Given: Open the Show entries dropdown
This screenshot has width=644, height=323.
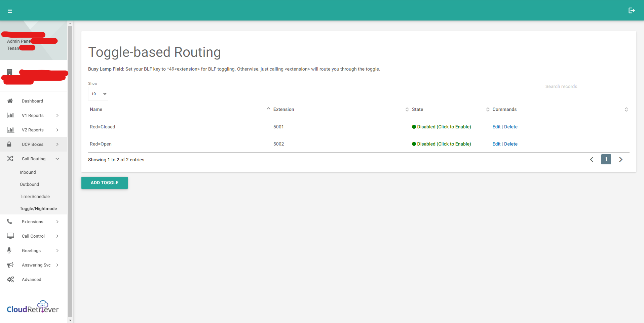Looking at the screenshot, I should [98, 94].
